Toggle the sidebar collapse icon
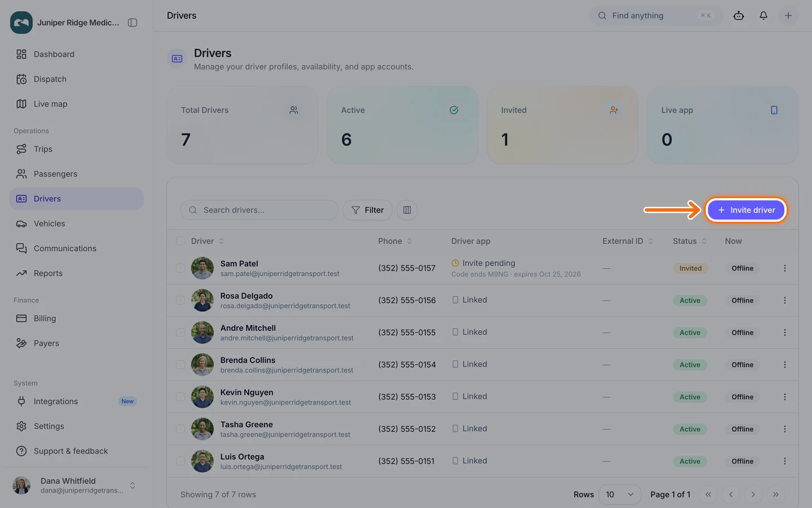Viewport: 812px width, 508px height. click(x=133, y=23)
